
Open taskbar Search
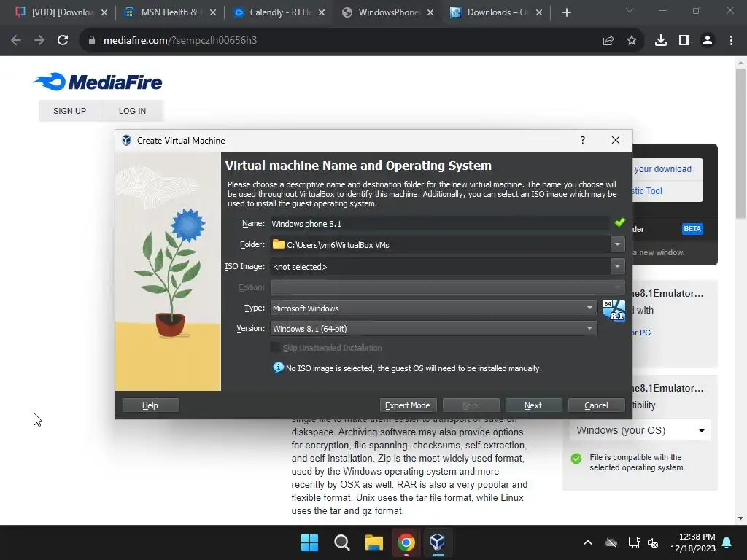click(341, 542)
